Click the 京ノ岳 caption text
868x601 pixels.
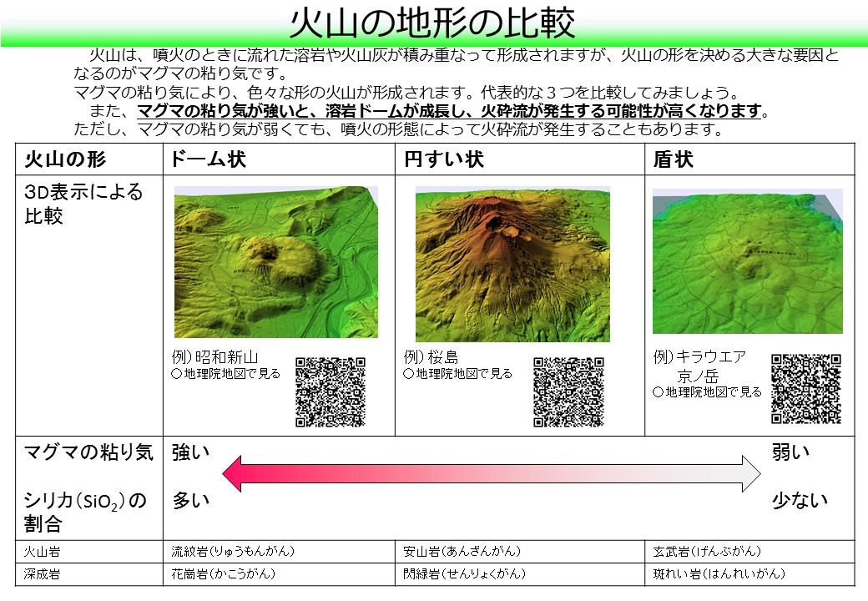pyautogui.click(x=698, y=376)
